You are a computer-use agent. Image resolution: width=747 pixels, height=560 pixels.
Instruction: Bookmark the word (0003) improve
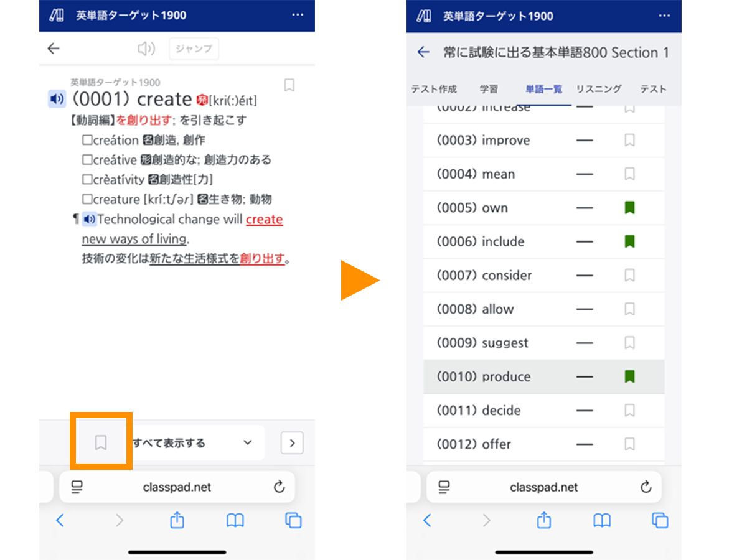point(629,140)
